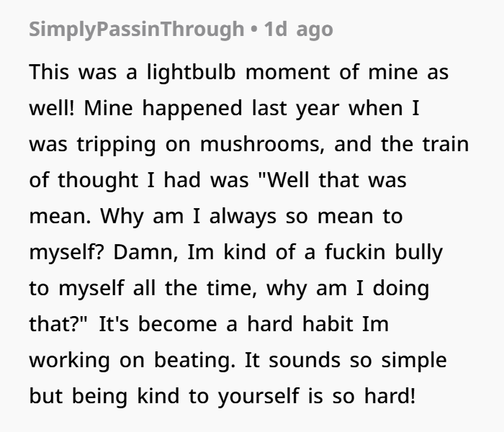Click the word doing in the comment

pyautogui.click(x=401, y=288)
